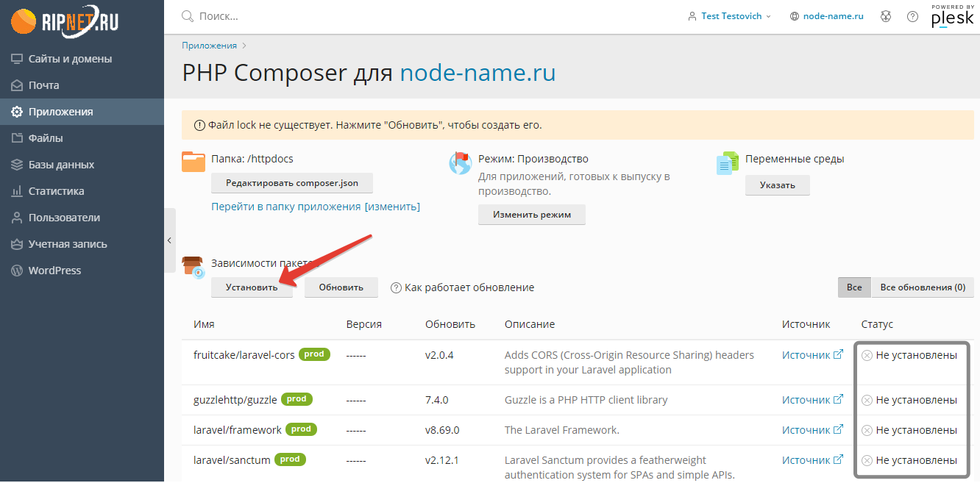This screenshot has height=483, width=980.
Task: Click the Учетная запись crown icon
Action: (x=17, y=244)
